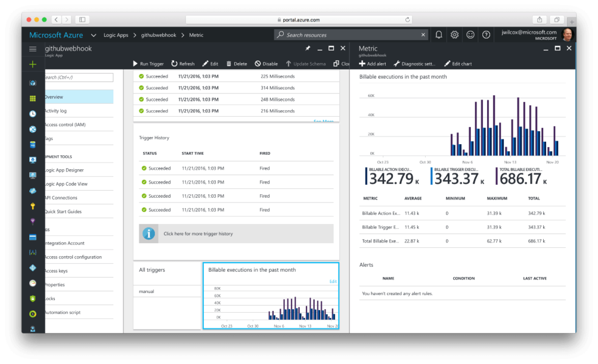Click the See More link under runs history
The height and width of the screenshot is (364, 598).
(x=324, y=121)
